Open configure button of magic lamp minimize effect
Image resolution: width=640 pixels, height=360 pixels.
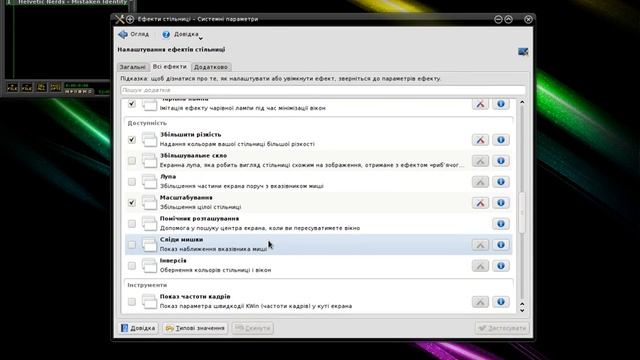coord(480,104)
